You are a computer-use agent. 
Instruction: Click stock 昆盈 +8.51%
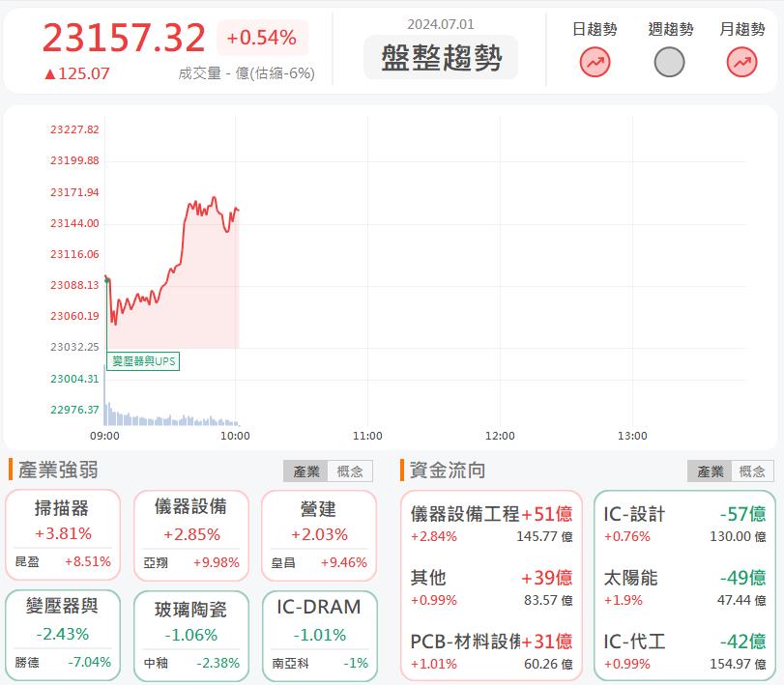[x=63, y=561]
